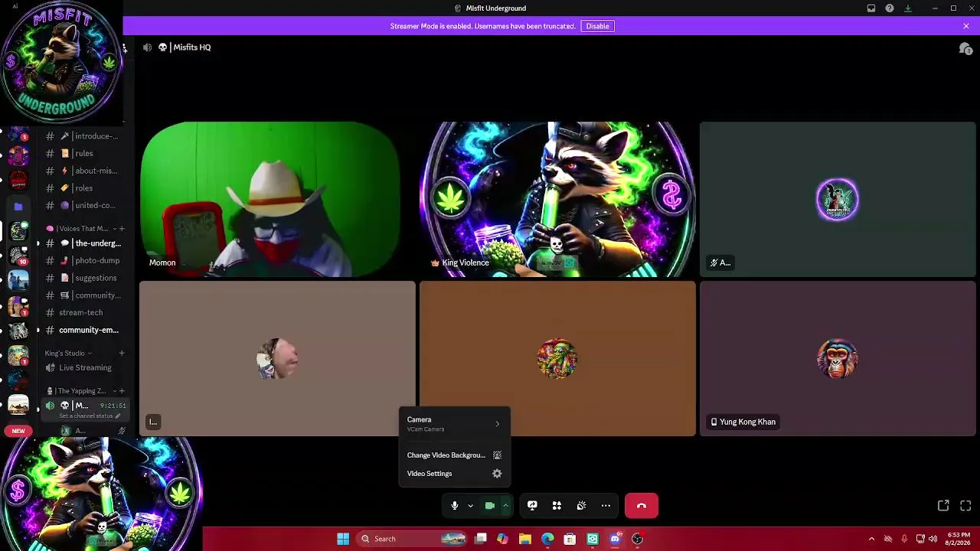Open more call options (three dots)
This screenshot has width=980, height=551.
pos(606,506)
